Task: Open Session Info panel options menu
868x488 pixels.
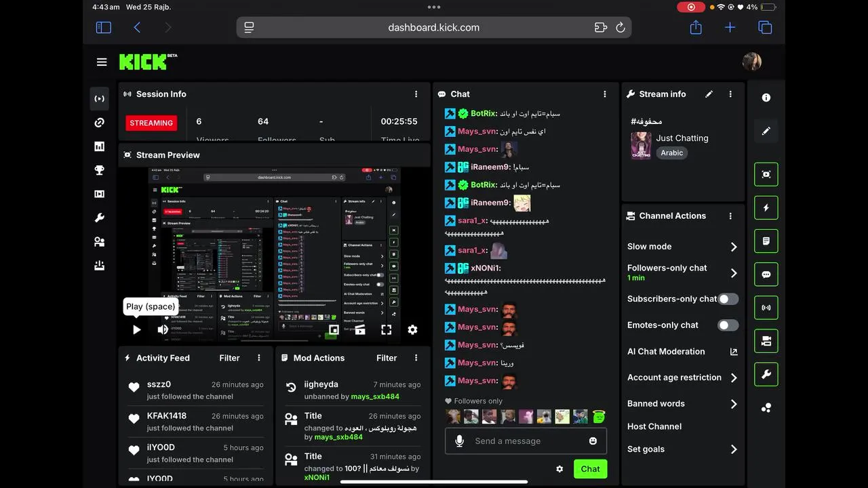Action: point(416,94)
